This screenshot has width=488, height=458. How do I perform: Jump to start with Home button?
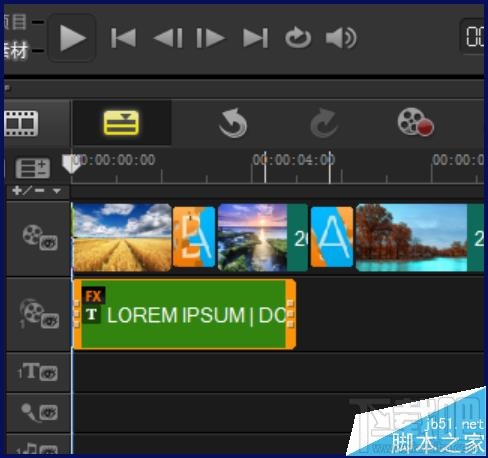(x=123, y=38)
